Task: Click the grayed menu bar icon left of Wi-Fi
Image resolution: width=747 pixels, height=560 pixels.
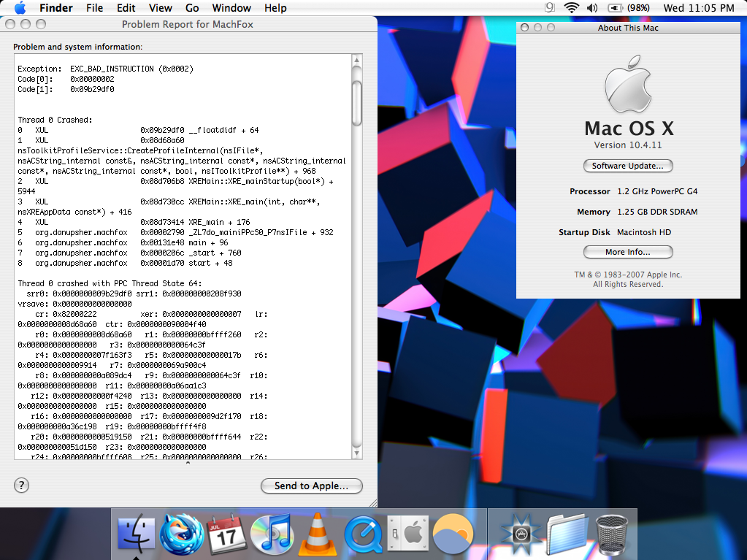Action: point(550,7)
